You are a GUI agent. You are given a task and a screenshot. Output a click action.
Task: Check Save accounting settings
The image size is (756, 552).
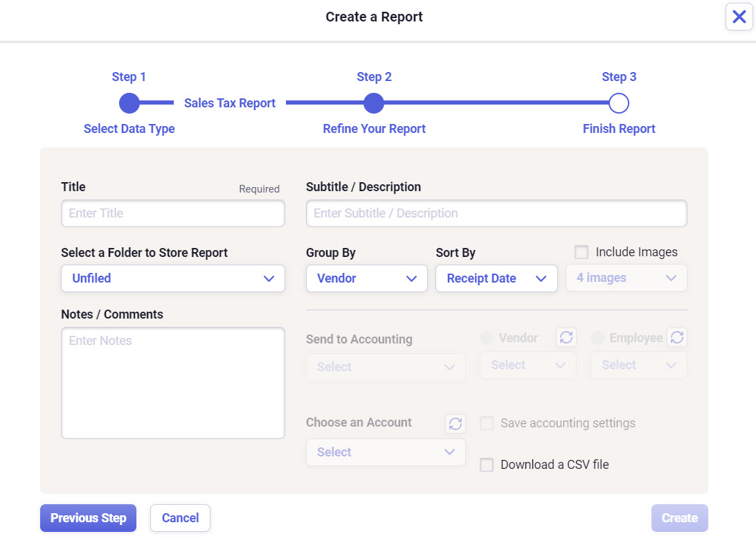pos(487,423)
